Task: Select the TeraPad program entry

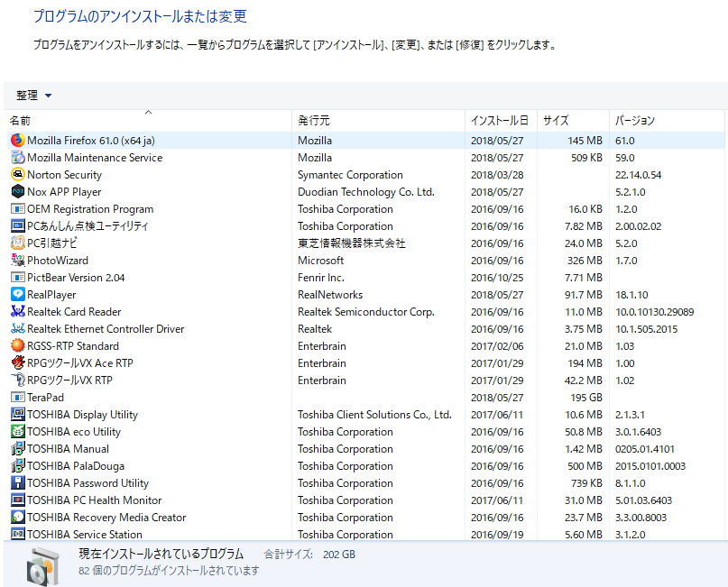Action: point(45,398)
